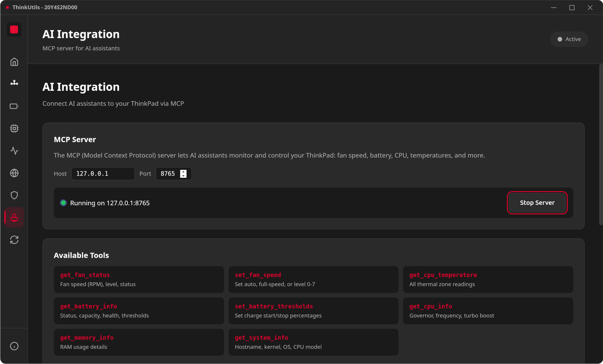The image size is (603, 364).
Task: Open the CPU chip sidebar icon
Action: (x=14, y=129)
